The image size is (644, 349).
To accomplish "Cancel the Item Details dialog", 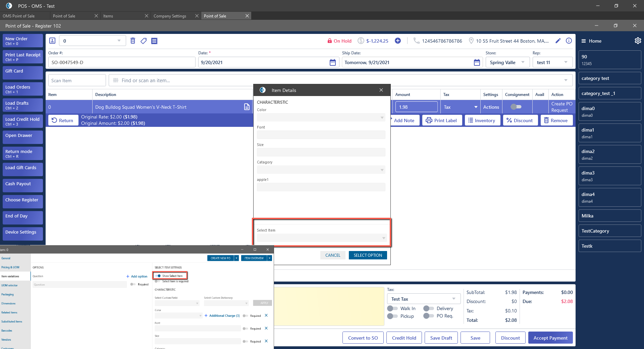I will pos(333,255).
